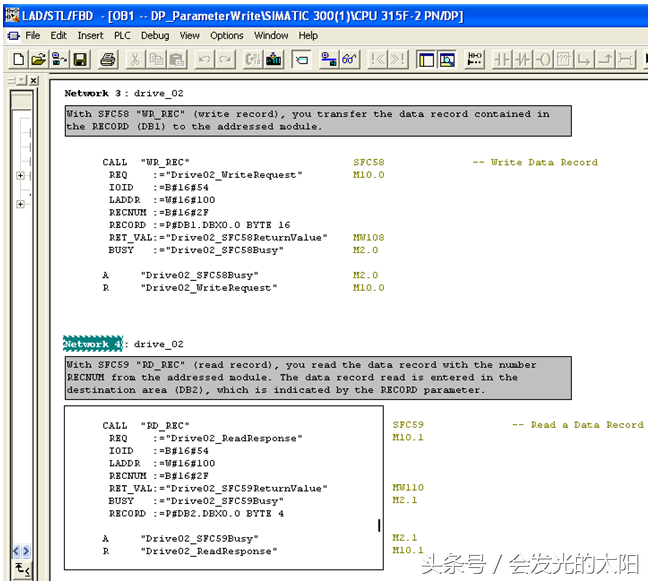Toggle the overview panel display button
Image resolution: width=653 pixels, height=583 pixels.
(x=425, y=59)
